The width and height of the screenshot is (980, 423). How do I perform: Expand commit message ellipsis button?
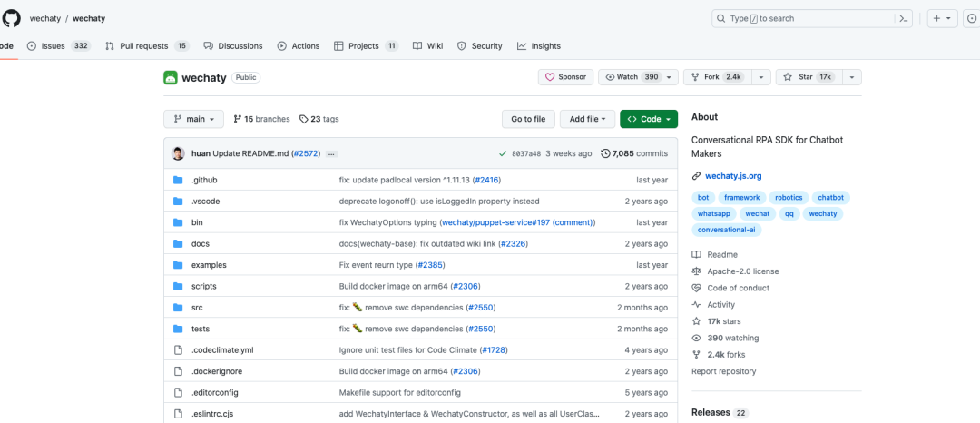tap(332, 153)
